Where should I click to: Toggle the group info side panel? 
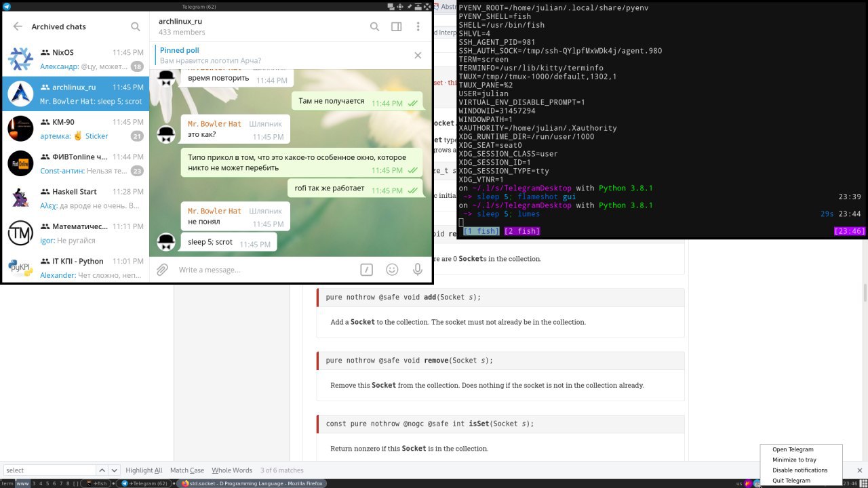(397, 26)
